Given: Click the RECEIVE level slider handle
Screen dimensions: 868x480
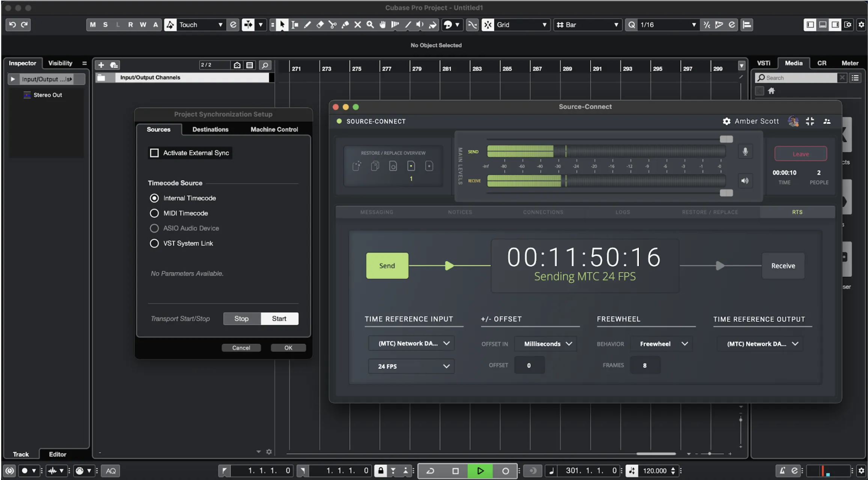Looking at the screenshot, I should 726,193.
